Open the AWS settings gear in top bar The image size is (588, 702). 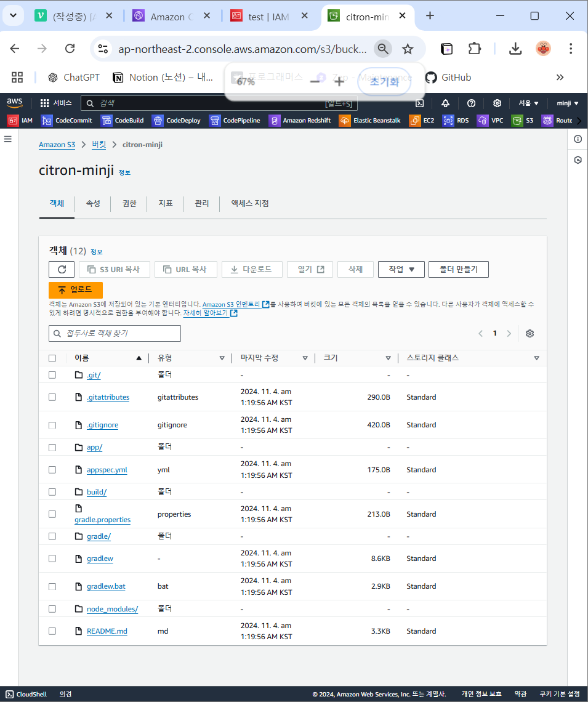pos(497,103)
